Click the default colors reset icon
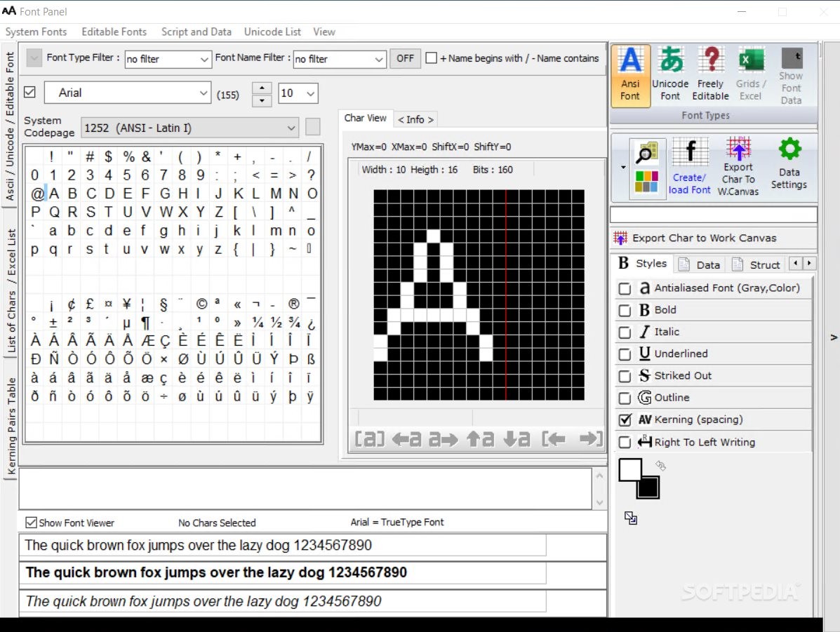 (631, 518)
